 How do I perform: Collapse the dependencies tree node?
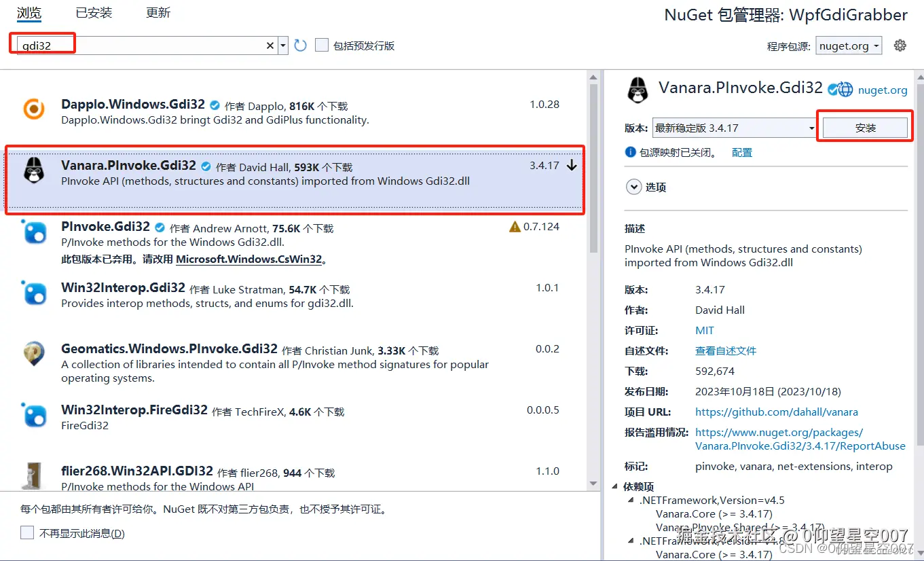[x=615, y=487]
